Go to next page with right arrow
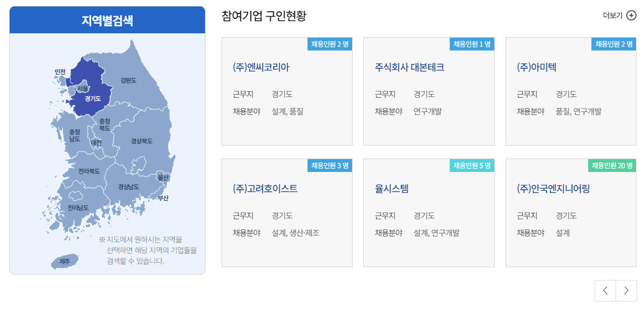Screen dimensions: 644x309 (x=626, y=291)
